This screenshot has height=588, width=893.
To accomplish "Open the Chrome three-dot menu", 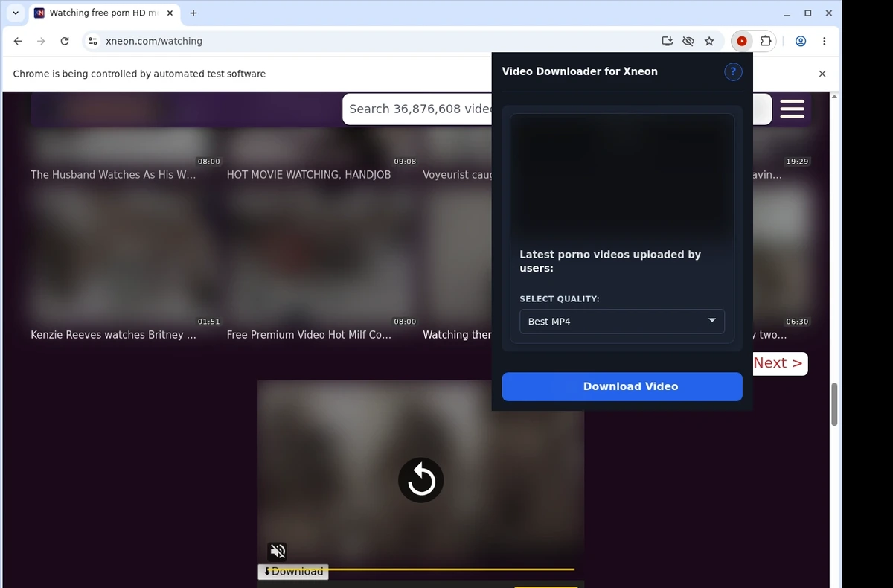I will click(x=824, y=41).
